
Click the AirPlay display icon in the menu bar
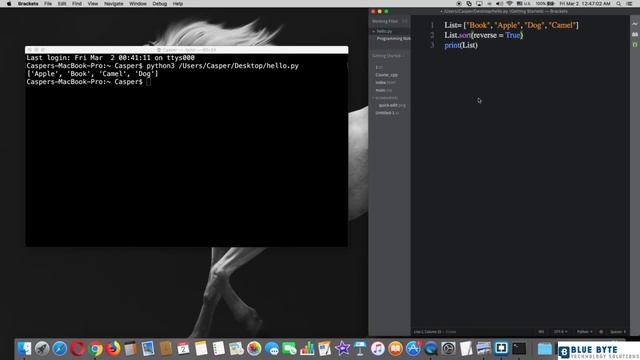coord(479,4)
